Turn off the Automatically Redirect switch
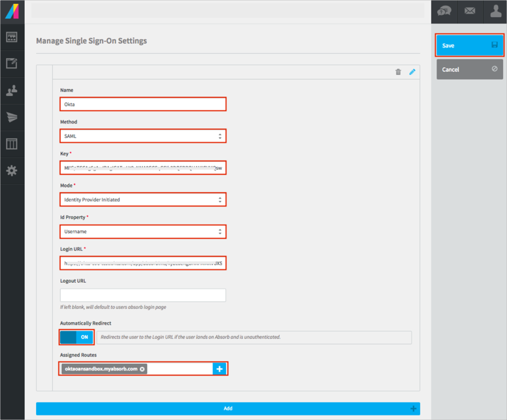 coord(76,337)
